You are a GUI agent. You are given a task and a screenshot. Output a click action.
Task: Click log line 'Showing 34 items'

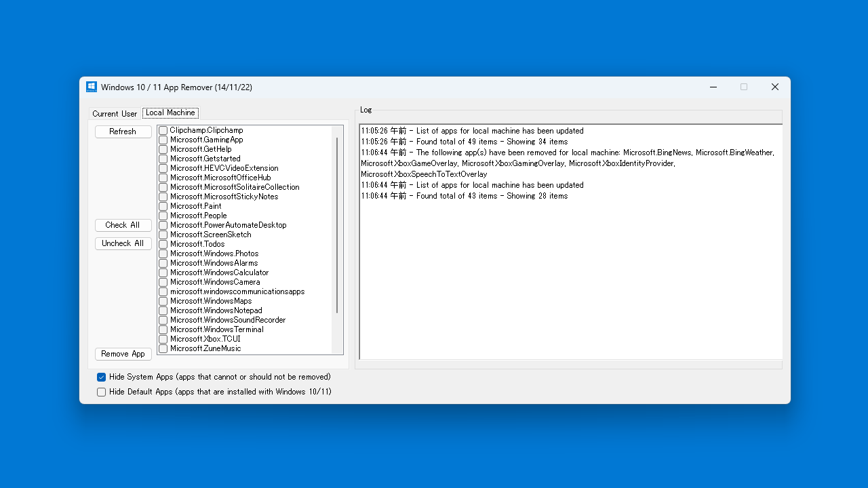465,142
